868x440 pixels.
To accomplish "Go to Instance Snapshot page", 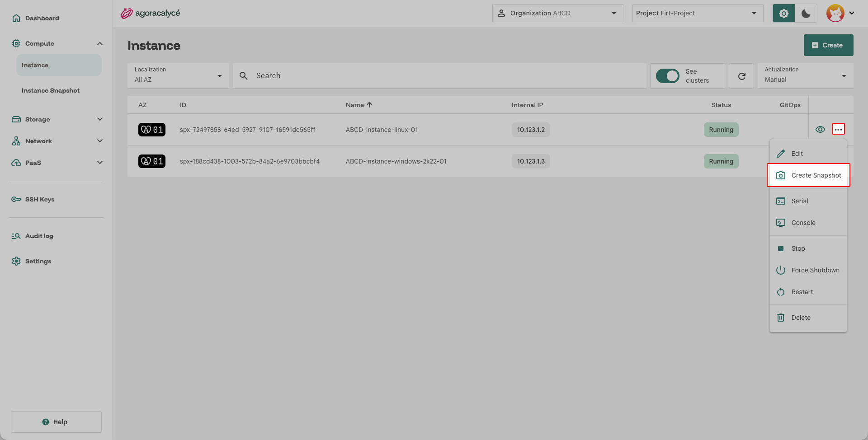I will point(50,90).
